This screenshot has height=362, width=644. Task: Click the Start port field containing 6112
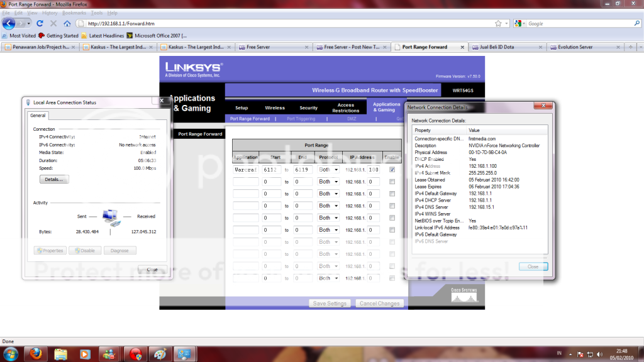pyautogui.click(x=272, y=170)
